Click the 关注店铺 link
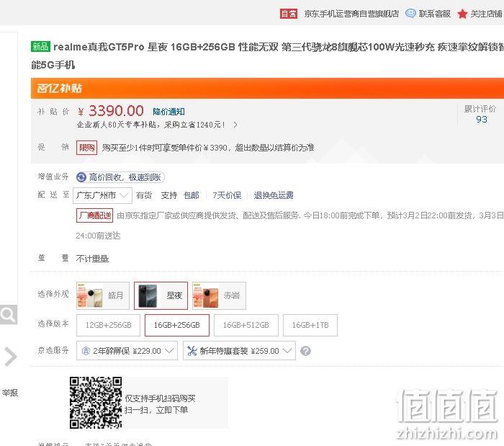 486,14
